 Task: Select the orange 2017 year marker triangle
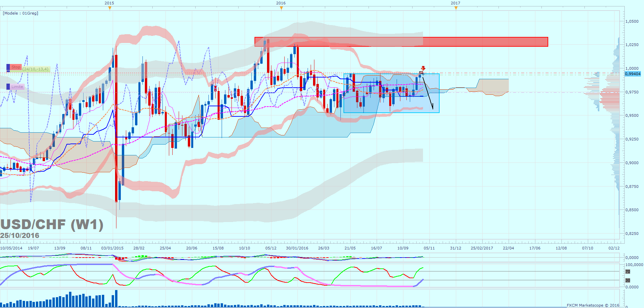tap(456, 8)
